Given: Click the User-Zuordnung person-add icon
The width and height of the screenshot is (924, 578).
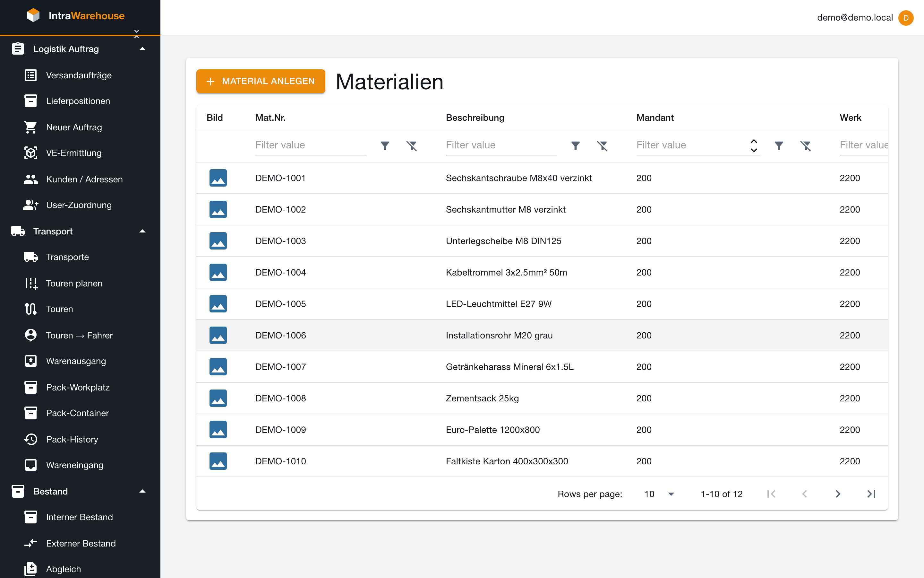Looking at the screenshot, I should coord(30,205).
